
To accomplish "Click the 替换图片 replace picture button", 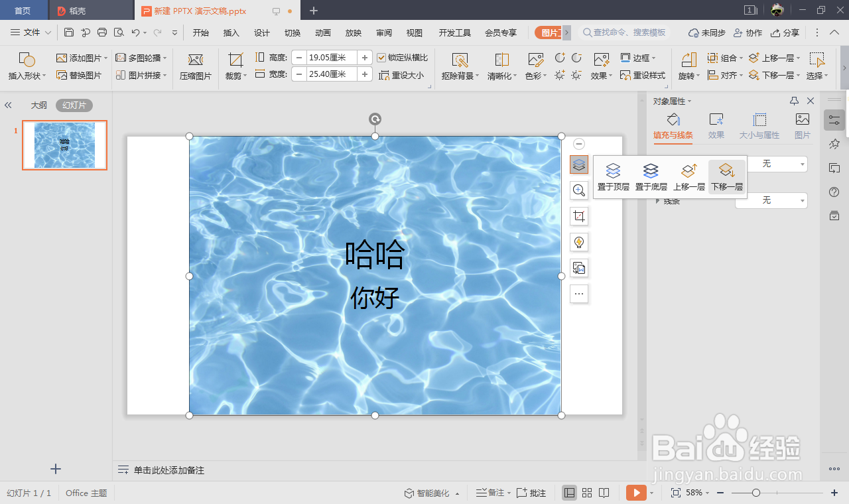I will click(x=79, y=76).
